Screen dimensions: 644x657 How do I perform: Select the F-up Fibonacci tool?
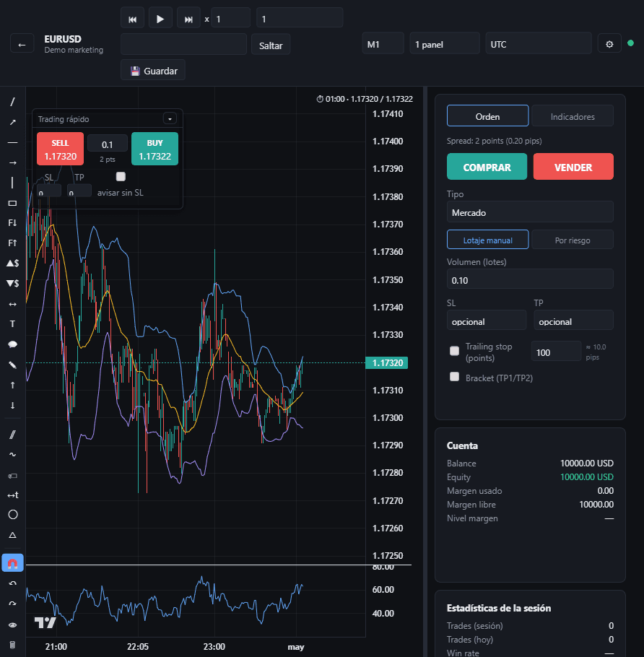(12, 243)
